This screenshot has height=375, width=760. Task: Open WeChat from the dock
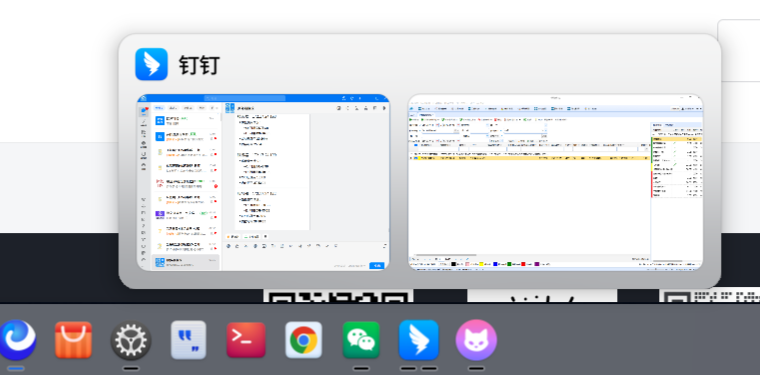coord(361,340)
